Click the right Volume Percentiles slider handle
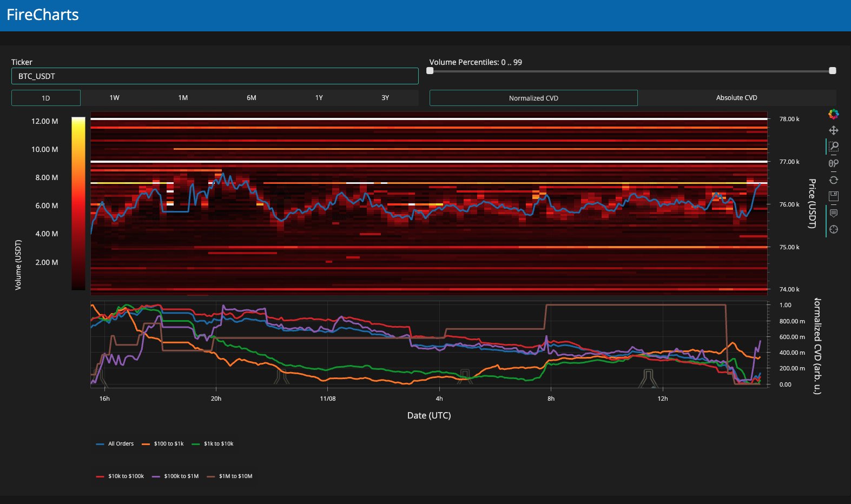 click(832, 71)
